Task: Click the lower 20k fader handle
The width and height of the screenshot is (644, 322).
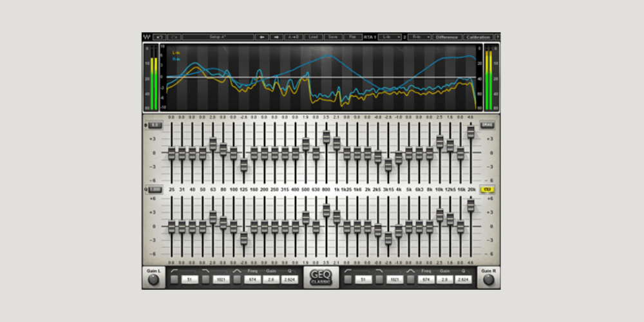Action: coord(471,205)
